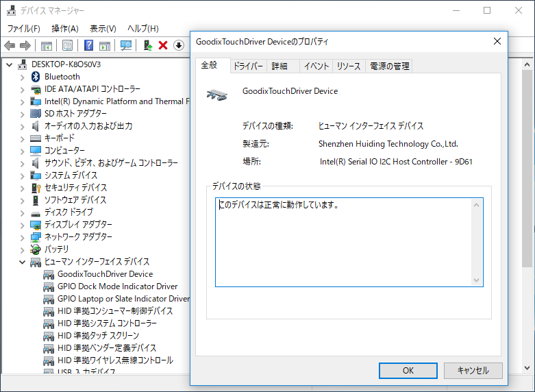Click the Forward arrow toolbar icon

[x=25, y=45]
